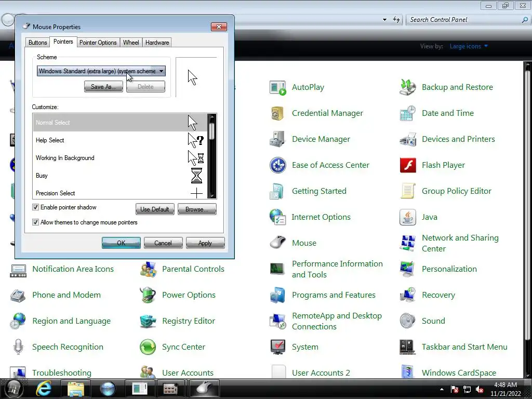Image resolution: width=532 pixels, height=399 pixels.
Task: Open the Internet Options icon
Action: pos(277,217)
